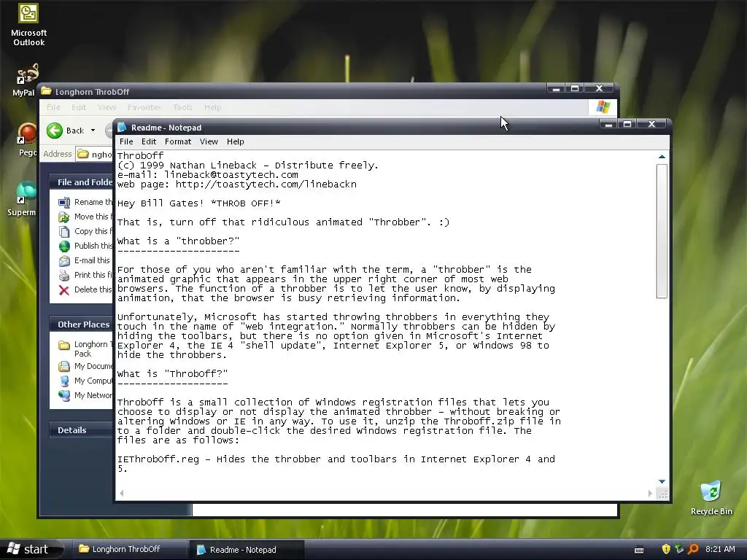747x560 pixels.
Task: Click the Print this file printer icon
Action: 64,275
